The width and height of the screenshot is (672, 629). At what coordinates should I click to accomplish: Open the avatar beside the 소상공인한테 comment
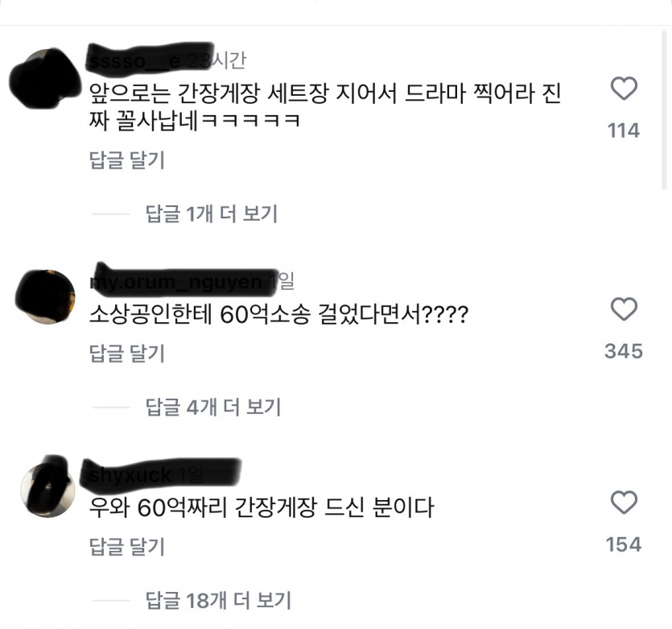pyautogui.click(x=47, y=296)
